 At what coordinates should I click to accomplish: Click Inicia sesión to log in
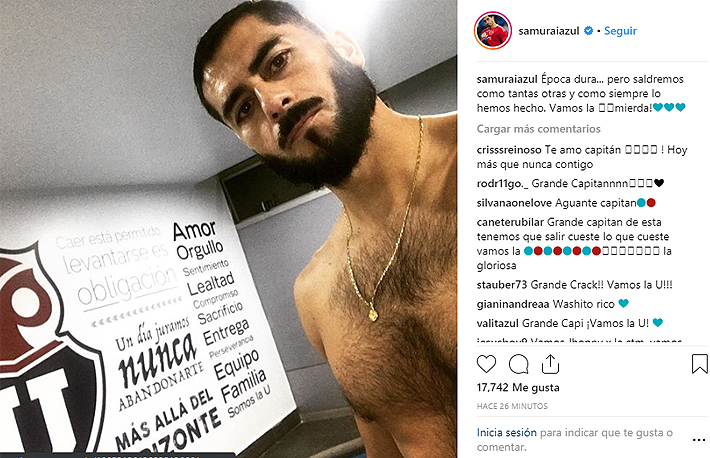tap(507, 433)
